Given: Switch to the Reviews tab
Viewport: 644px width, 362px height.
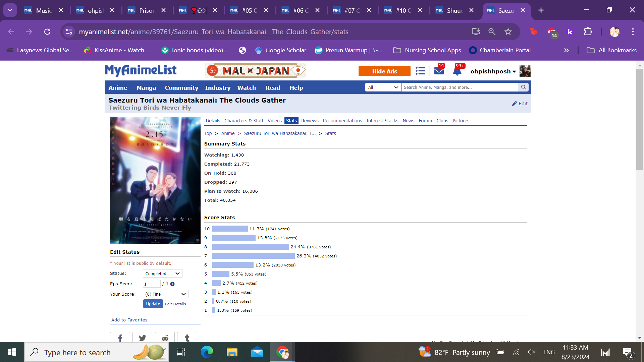Looking at the screenshot, I should (x=310, y=121).
